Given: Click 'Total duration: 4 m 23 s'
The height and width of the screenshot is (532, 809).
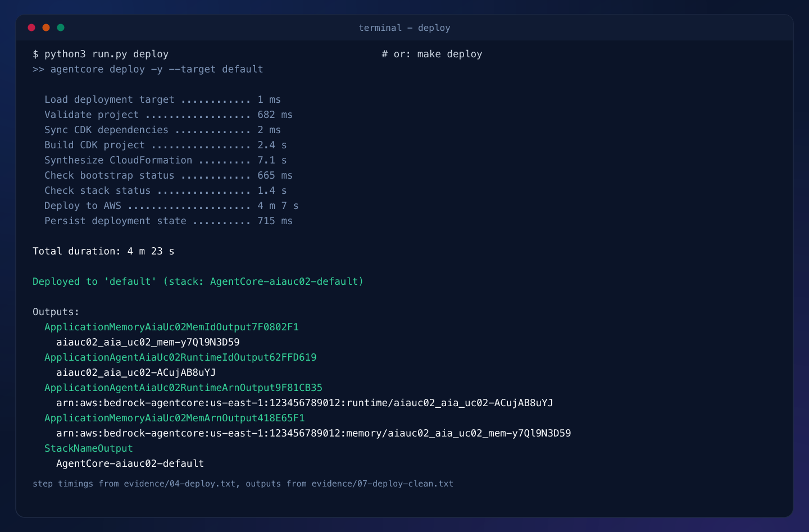Looking at the screenshot, I should tap(103, 251).
